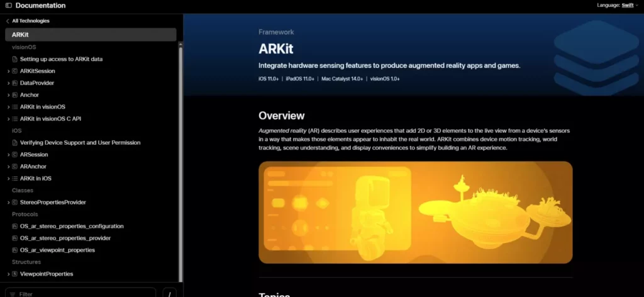
Task: Focus the sidebar Filter field
Action: pyautogui.click(x=80, y=293)
